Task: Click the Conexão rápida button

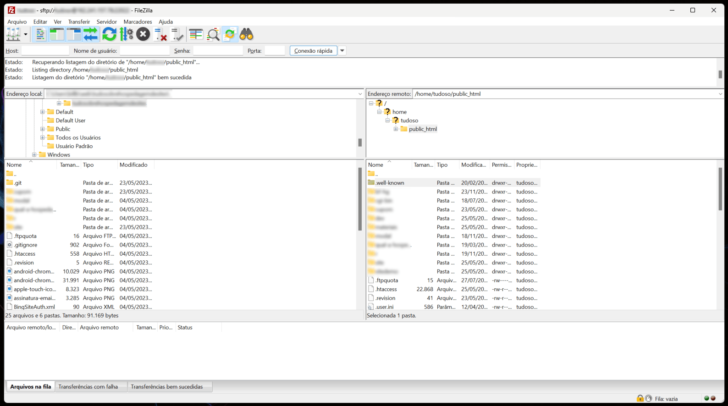Action: pos(313,51)
